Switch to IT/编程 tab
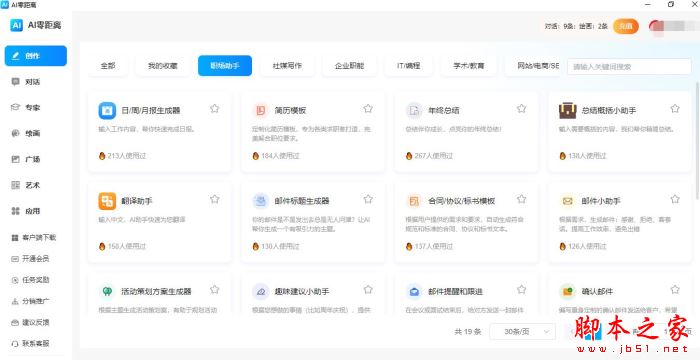 coord(408,66)
